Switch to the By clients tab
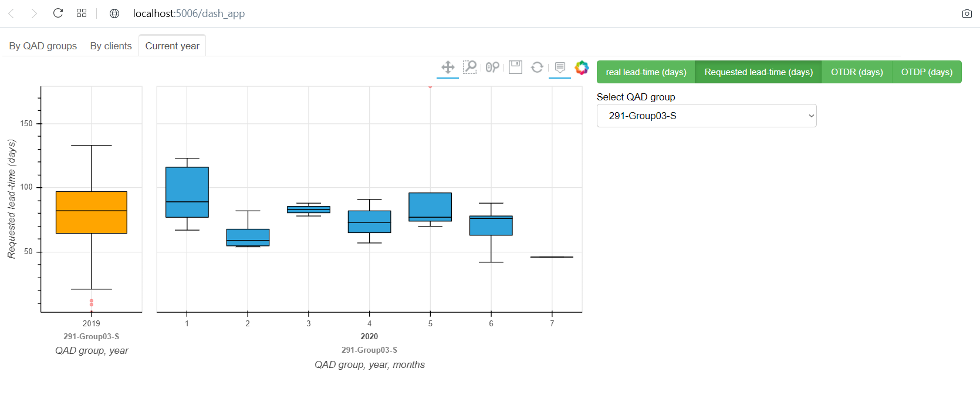The height and width of the screenshot is (402, 980). tap(111, 46)
